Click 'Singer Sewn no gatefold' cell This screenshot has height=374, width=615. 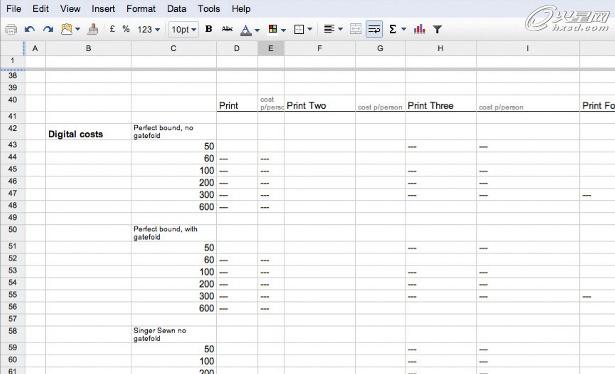[174, 334]
